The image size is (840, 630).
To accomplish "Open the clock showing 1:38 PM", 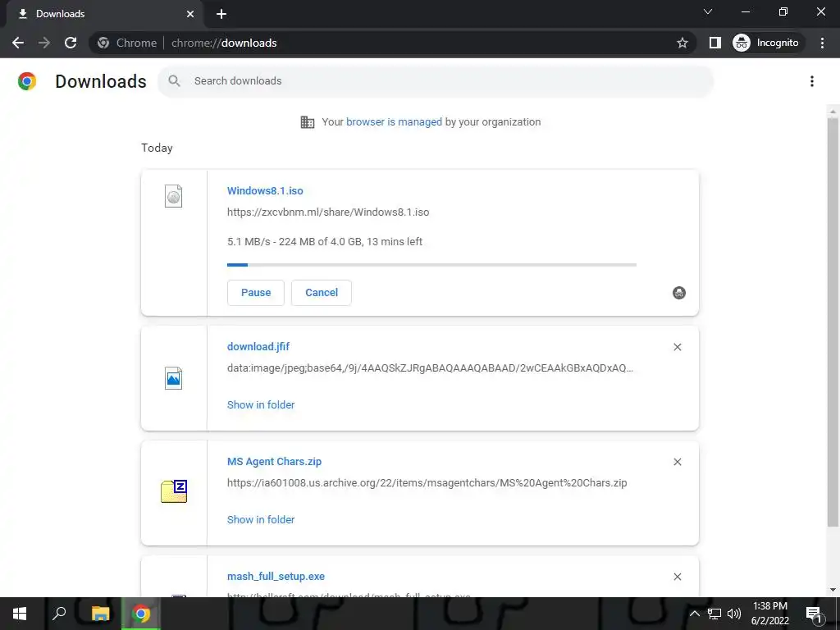I will tap(769, 614).
